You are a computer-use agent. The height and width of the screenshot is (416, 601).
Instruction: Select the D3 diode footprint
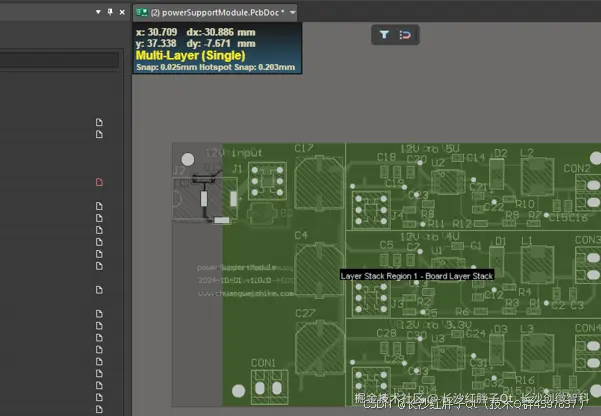click(x=497, y=350)
